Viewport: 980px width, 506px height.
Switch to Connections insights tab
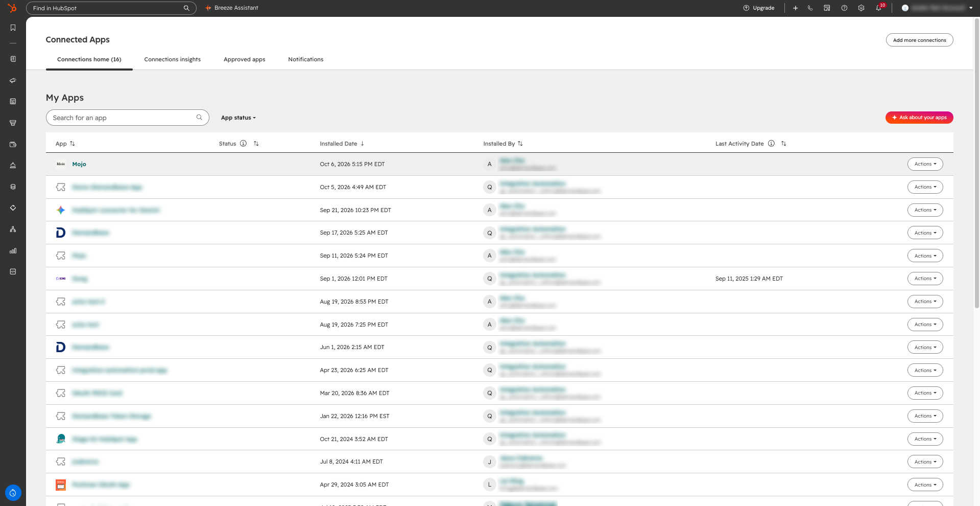click(172, 59)
